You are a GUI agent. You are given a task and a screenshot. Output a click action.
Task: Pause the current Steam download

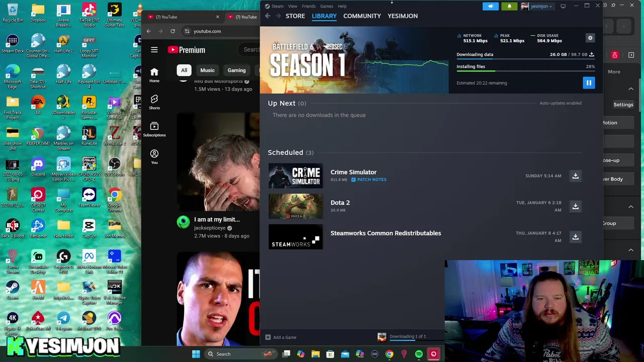(589, 83)
